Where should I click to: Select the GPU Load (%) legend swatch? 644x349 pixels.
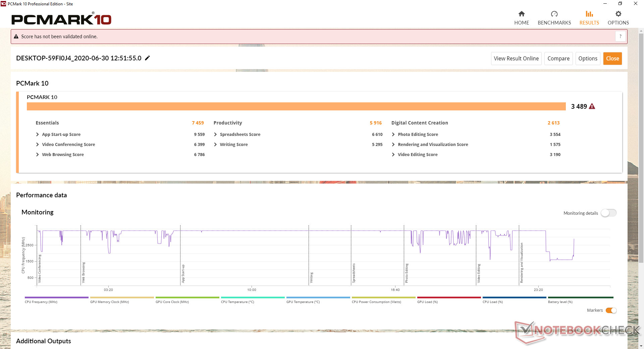[449, 297]
